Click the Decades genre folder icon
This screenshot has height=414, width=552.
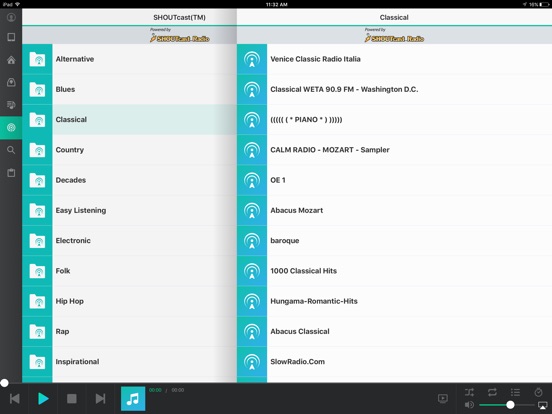click(x=37, y=180)
